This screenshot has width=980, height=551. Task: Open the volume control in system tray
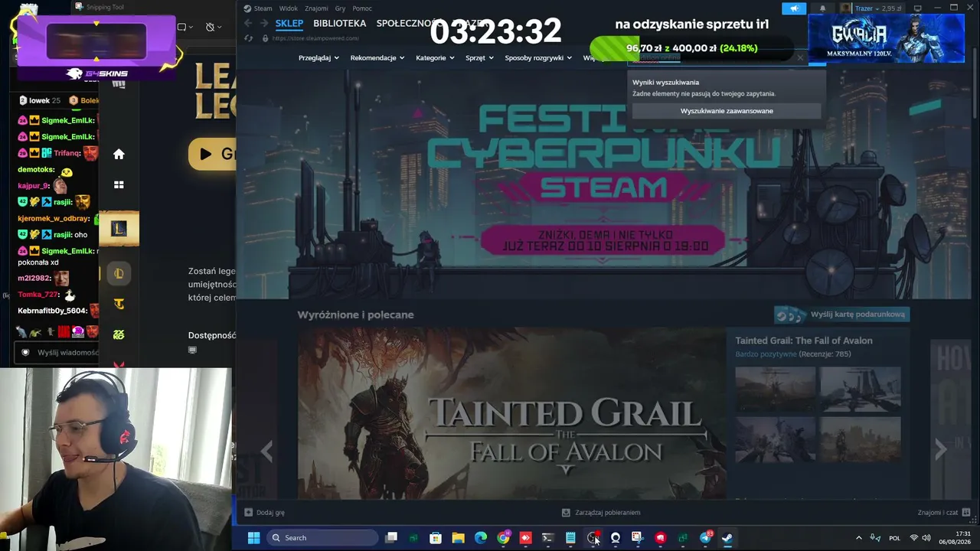point(926,538)
